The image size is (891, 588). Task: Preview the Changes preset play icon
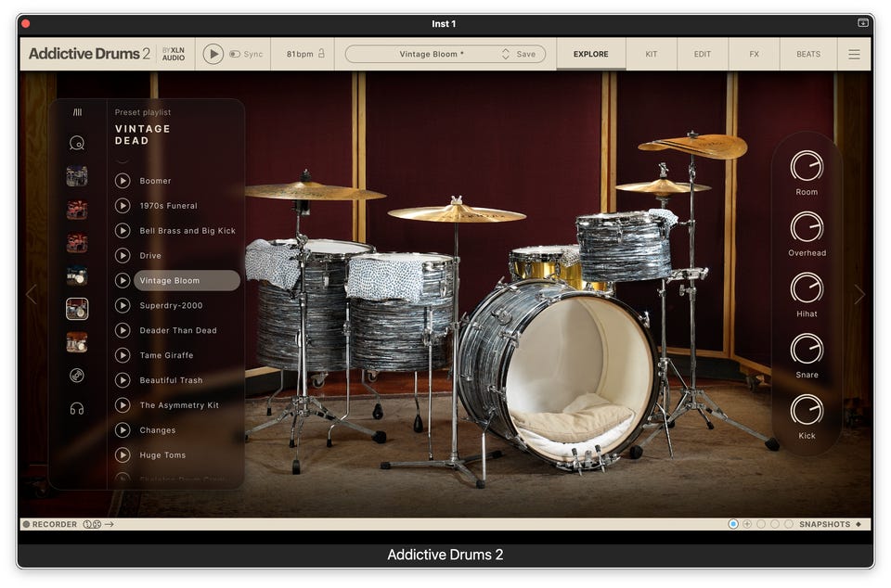point(123,430)
